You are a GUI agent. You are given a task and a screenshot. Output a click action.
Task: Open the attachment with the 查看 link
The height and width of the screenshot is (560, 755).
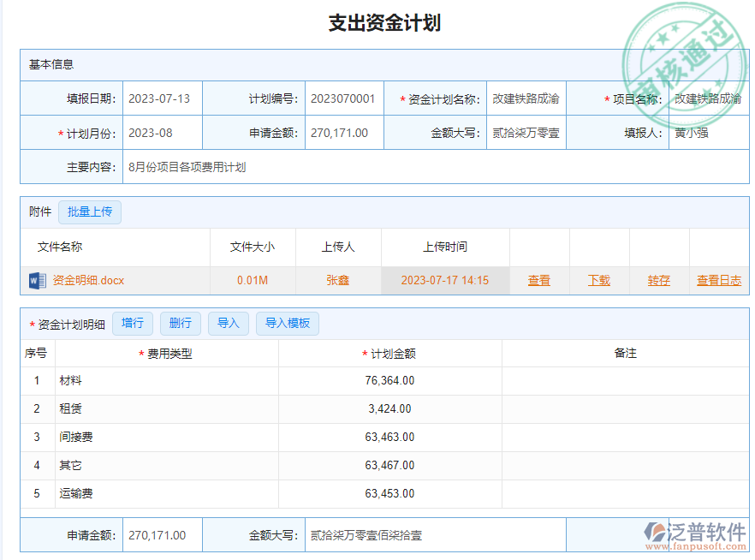tap(539, 279)
